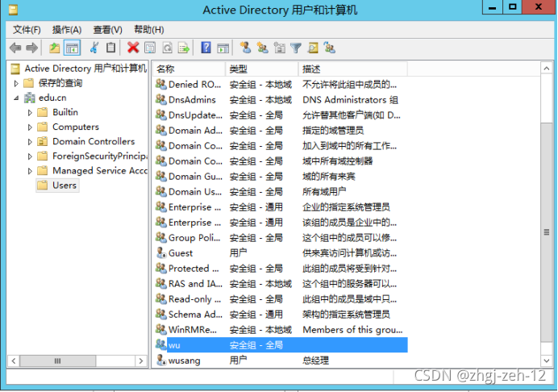Open Properties toolbar icon

[x=150, y=48]
